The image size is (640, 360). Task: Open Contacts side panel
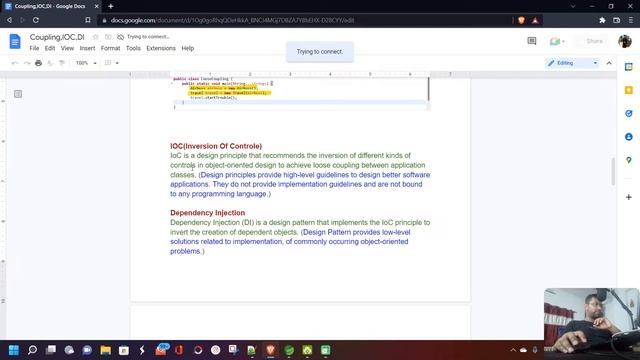629,137
